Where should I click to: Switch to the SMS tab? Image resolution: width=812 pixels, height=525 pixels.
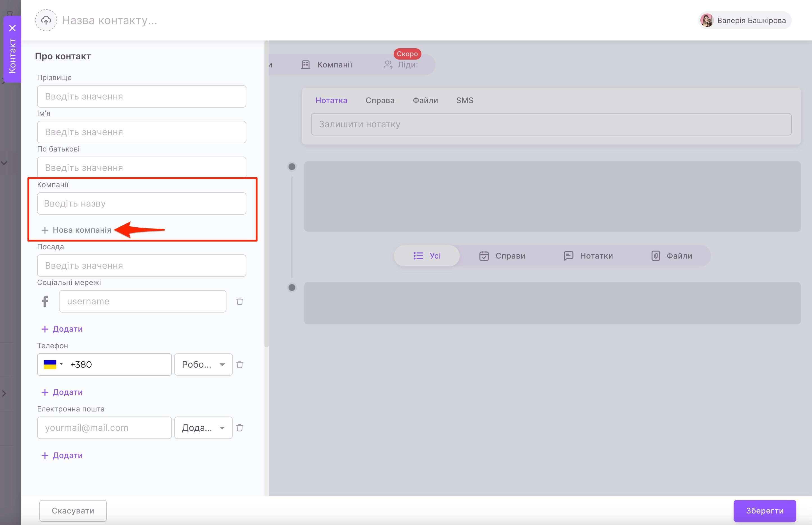464,101
